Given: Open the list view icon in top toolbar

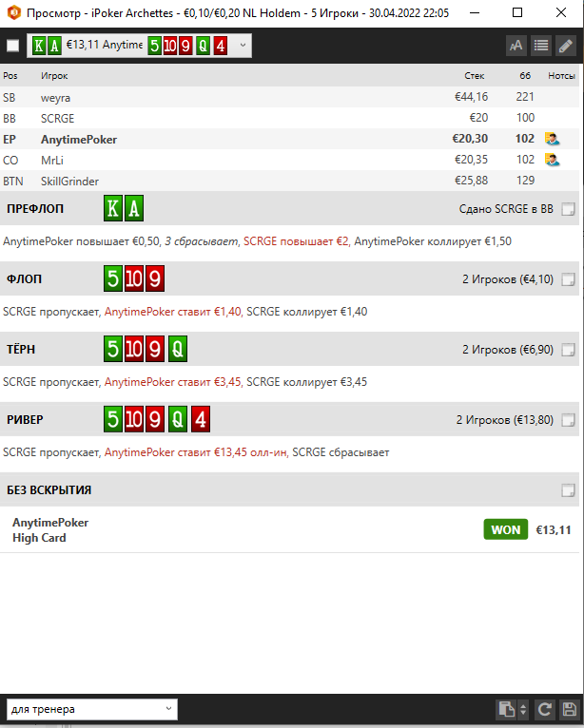Looking at the screenshot, I should (541, 46).
